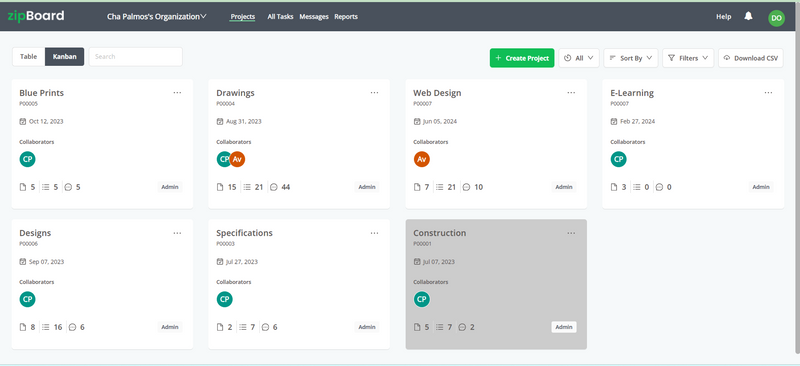Click the comments icon on Web Design card
Screen dimensions: 800x366
pos(466,187)
